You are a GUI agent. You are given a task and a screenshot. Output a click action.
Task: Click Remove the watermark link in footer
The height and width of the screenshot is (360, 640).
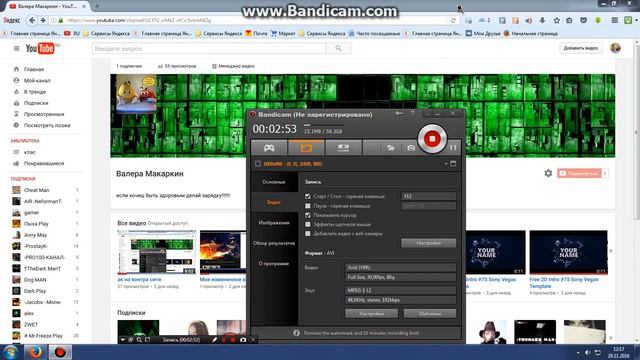point(361,333)
